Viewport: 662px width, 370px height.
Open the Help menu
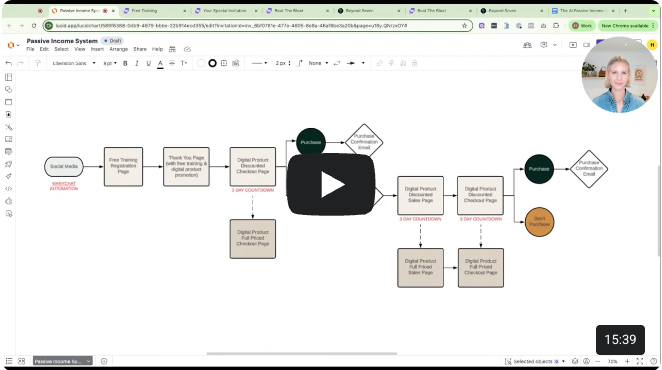pos(157,49)
